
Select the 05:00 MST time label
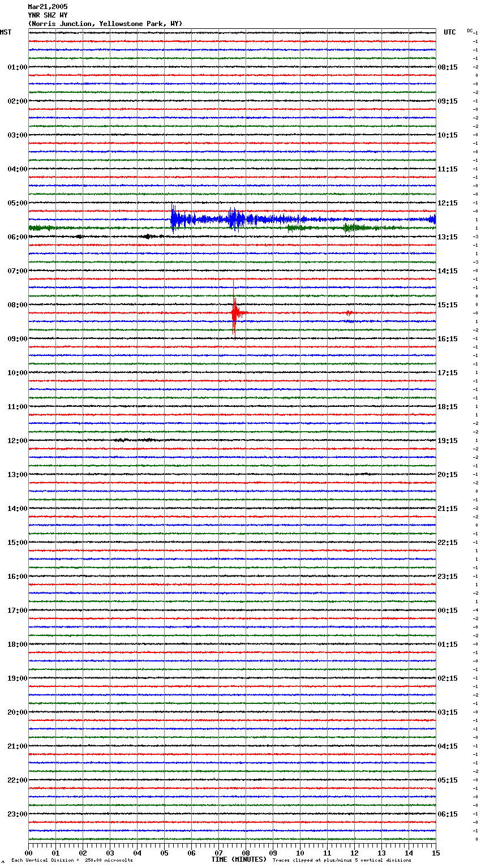[18, 203]
